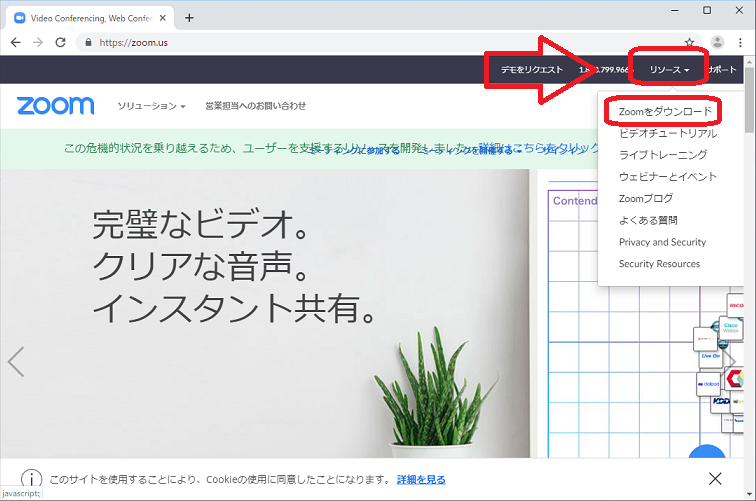Choose Zoomをダウンロード from the menu
The image size is (756, 501).
coord(665,111)
